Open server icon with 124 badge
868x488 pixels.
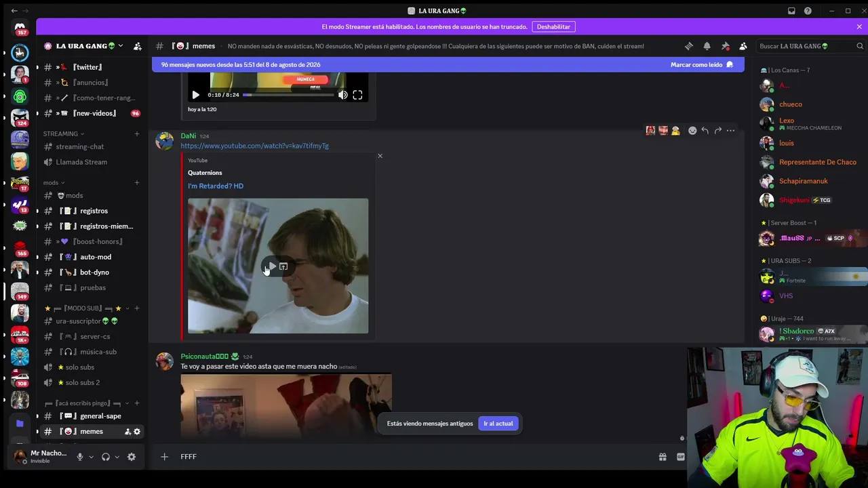pos(20,117)
